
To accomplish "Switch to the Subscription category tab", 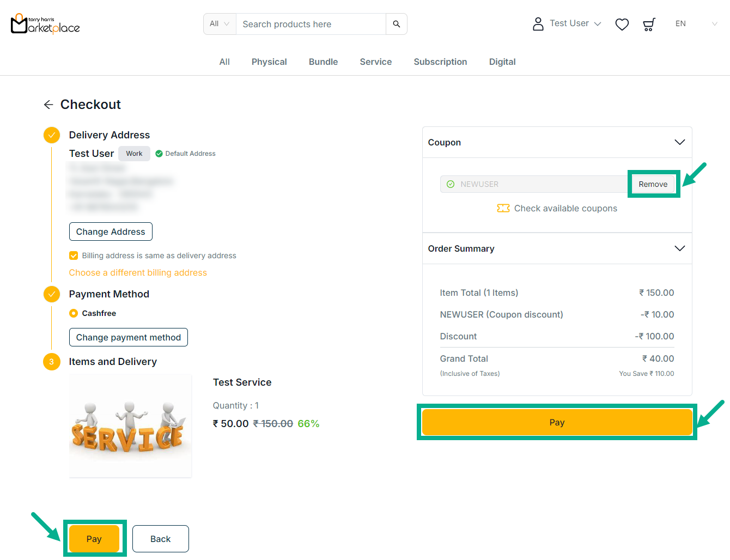I will click(440, 62).
